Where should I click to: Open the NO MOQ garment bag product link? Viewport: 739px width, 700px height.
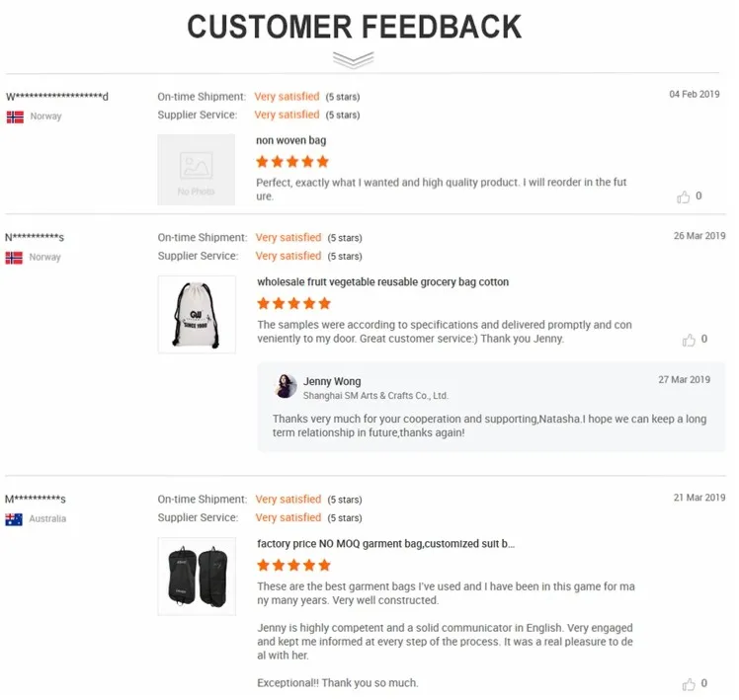(x=385, y=544)
